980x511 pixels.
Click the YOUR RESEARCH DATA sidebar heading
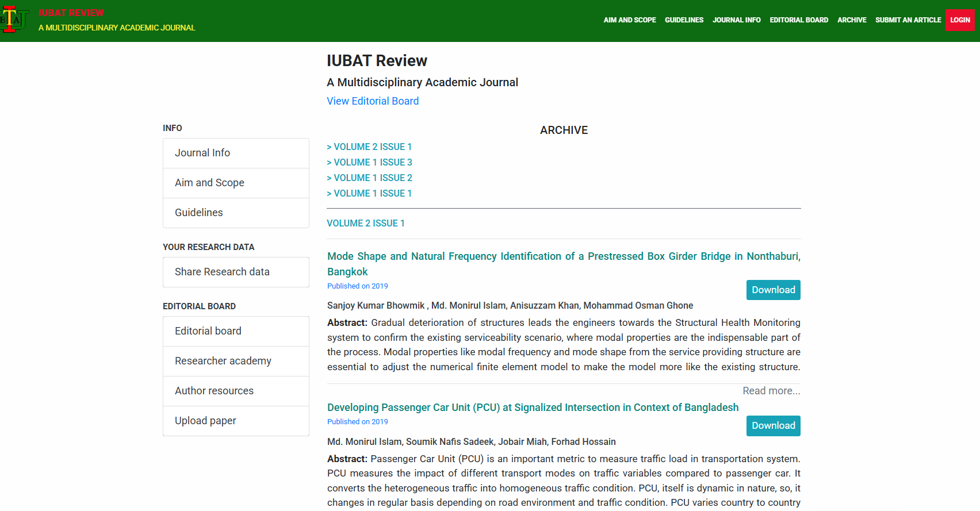(209, 247)
